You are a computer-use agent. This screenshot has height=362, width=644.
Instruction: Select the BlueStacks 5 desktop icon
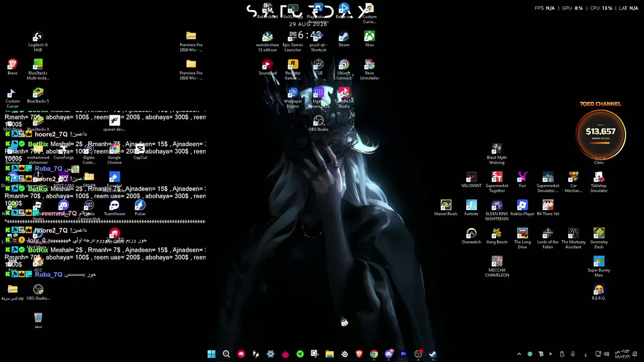38,95
